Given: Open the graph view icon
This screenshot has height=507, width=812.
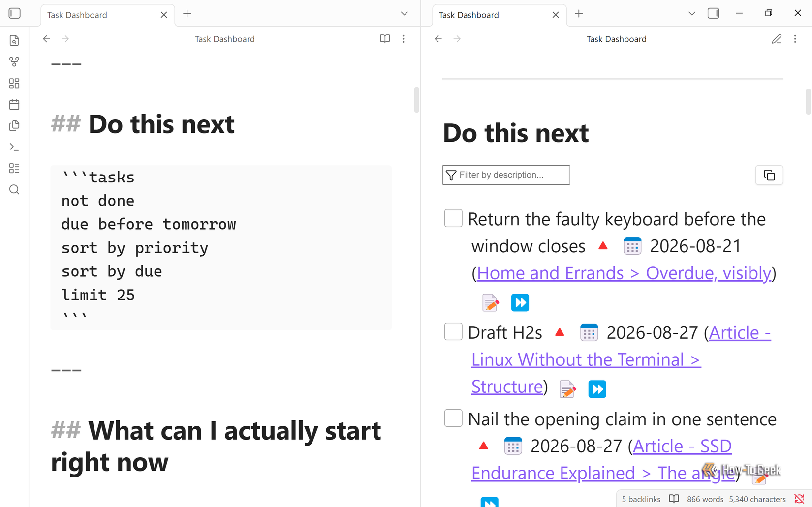Looking at the screenshot, I should point(14,61).
